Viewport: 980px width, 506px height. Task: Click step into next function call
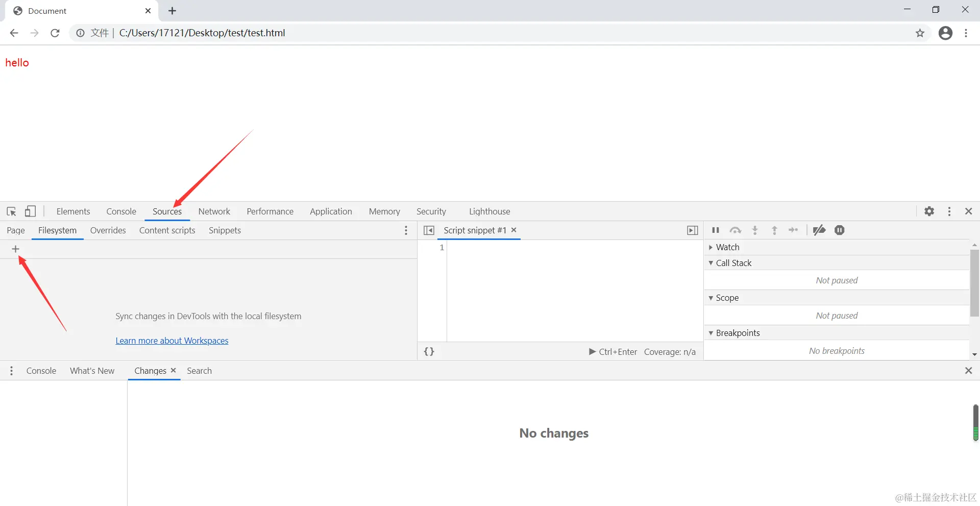(x=755, y=230)
